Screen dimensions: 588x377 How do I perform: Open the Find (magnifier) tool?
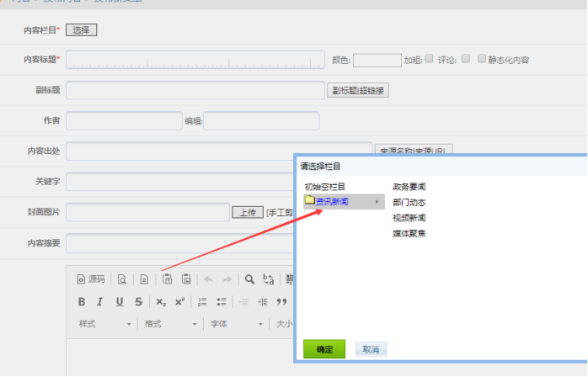[x=250, y=279]
